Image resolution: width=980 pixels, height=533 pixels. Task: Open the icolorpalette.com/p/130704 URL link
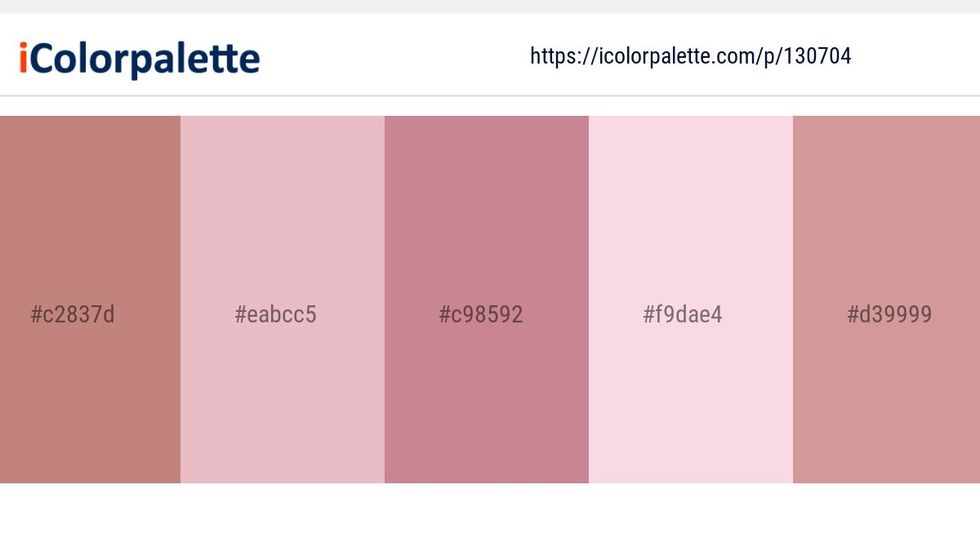coord(690,56)
